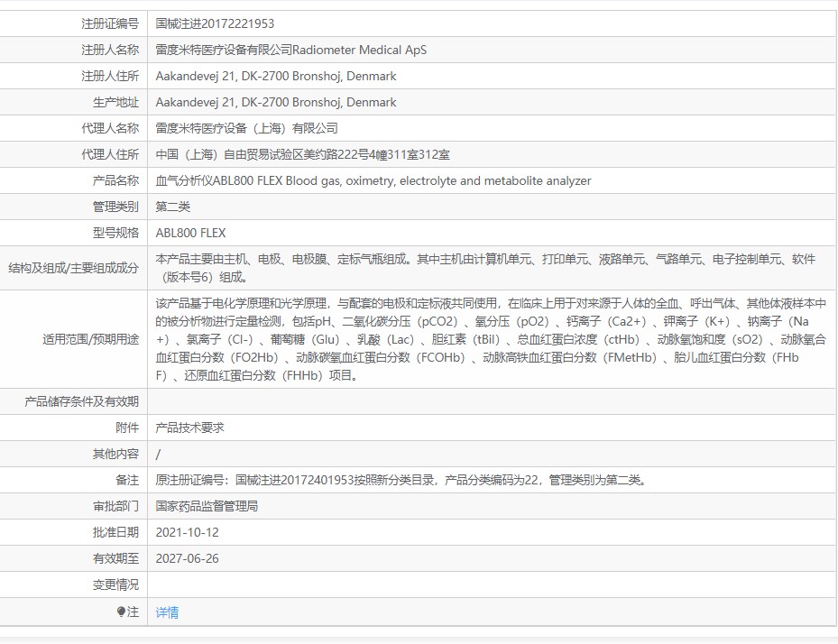
Task: Click the 注册人住所 label
Action: [x=110, y=76]
